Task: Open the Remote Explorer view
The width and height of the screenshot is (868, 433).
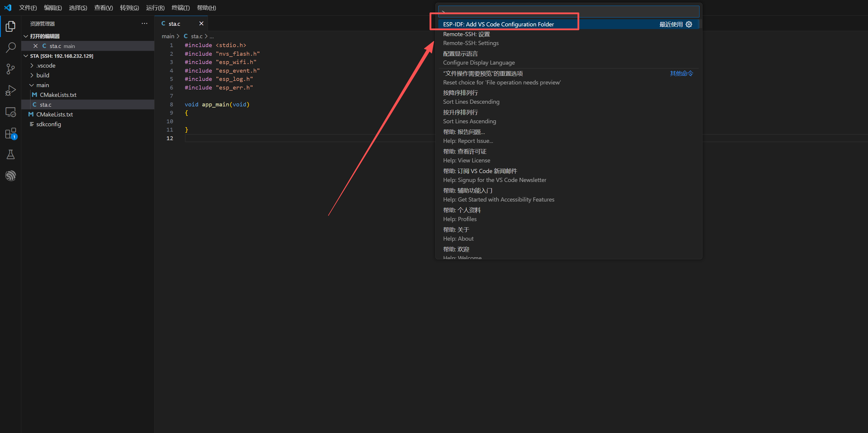Action: coord(10,112)
